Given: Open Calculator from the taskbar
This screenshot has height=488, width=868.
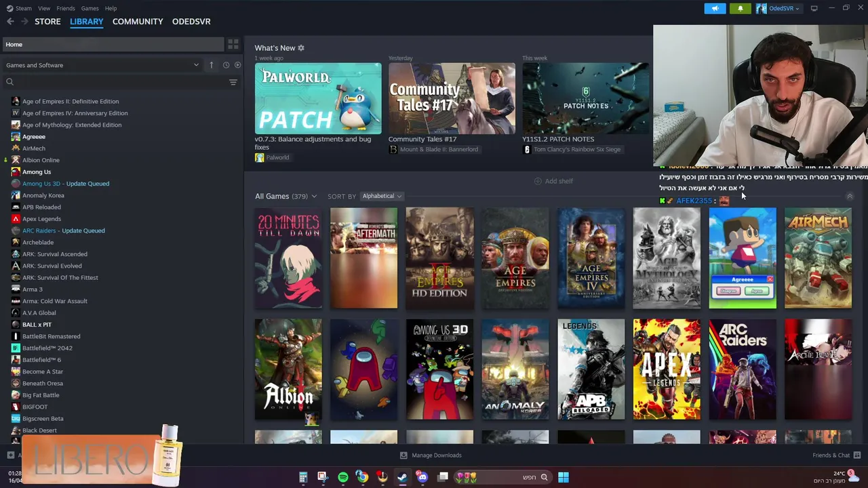Looking at the screenshot, I should point(303,477).
